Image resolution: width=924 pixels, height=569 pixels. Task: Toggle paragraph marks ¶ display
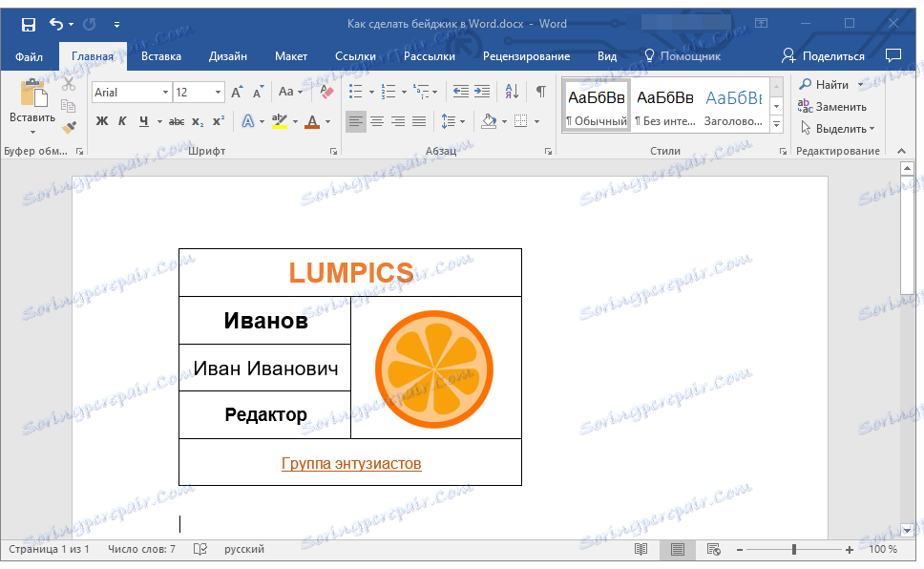[541, 92]
